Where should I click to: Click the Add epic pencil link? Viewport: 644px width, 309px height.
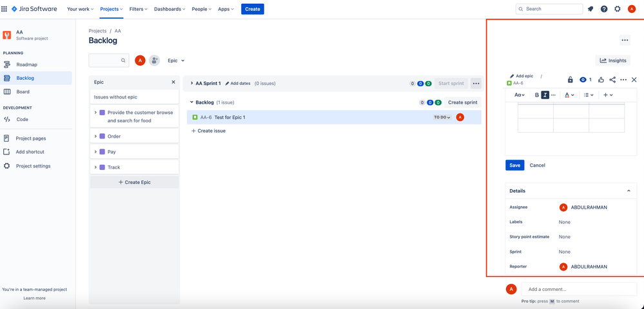pos(522,76)
